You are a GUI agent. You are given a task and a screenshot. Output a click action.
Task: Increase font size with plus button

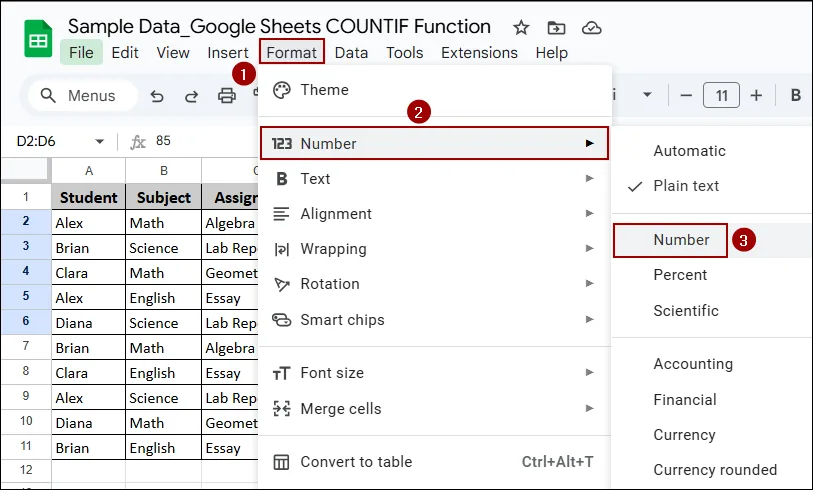[756, 95]
